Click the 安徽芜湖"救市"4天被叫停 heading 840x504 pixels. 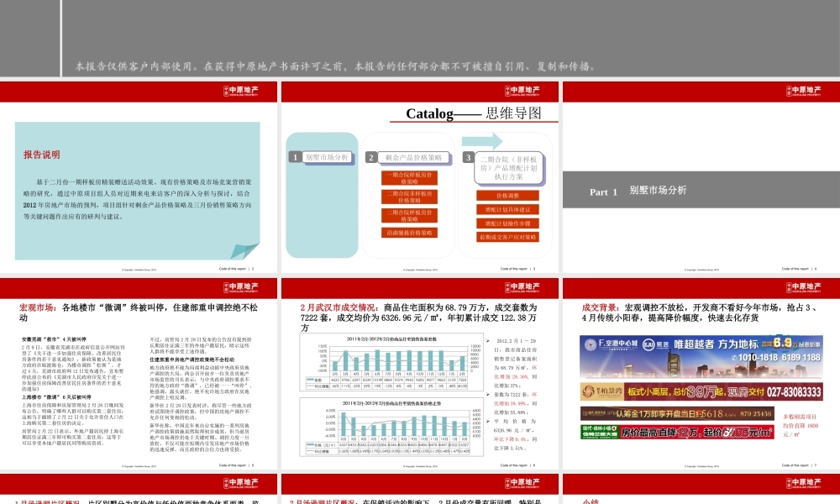coord(54,339)
